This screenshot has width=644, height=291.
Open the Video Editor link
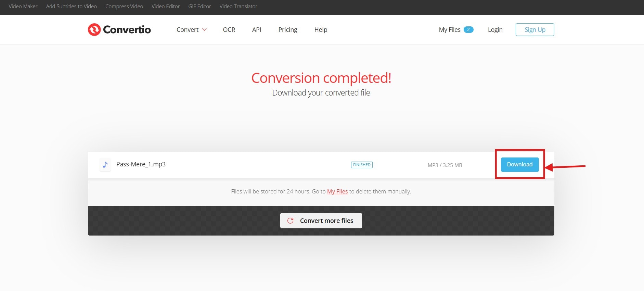[x=166, y=7]
